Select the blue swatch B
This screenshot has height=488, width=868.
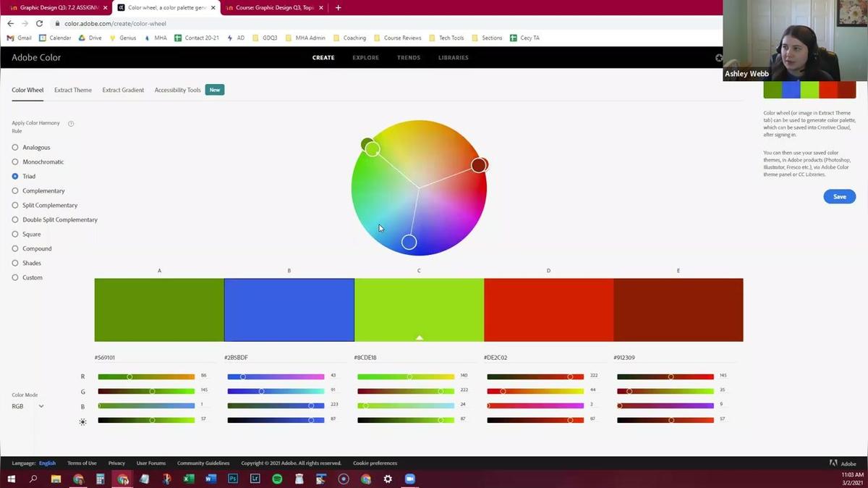click(289, 310)
